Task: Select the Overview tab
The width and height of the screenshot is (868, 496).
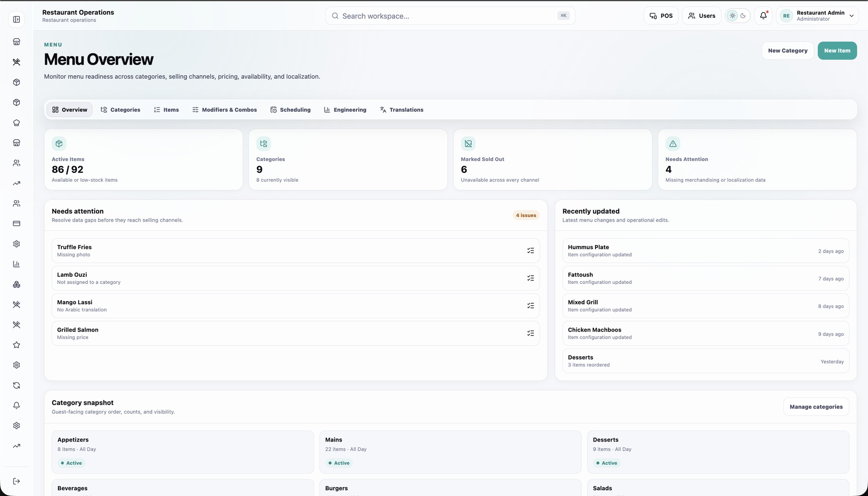Action: pyautogui.click(x=70, y=110)
